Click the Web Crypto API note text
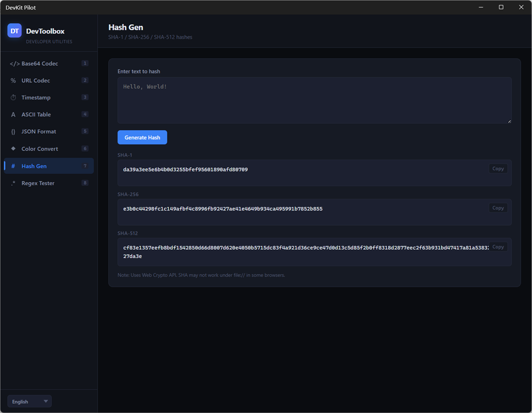This screenshot has height=413, width=532. [201, 275]
